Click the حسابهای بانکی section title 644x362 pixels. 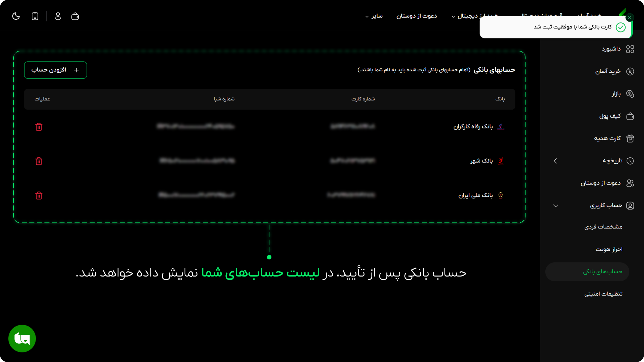coord(494,70)
